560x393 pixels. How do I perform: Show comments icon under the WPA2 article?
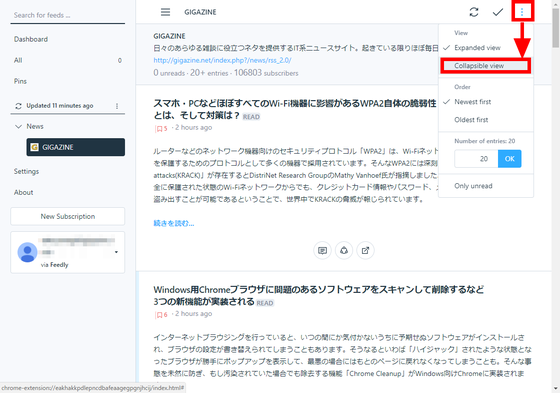(322, 250)
